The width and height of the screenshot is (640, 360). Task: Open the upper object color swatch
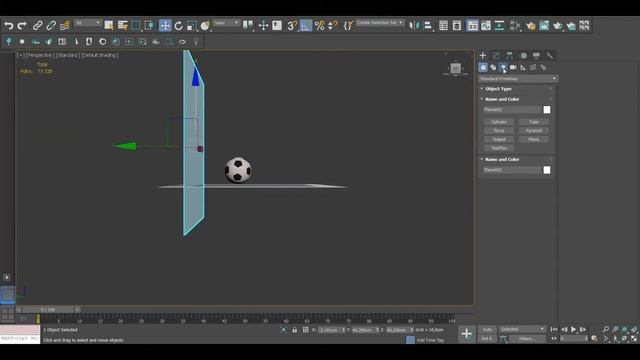(547, 110)
